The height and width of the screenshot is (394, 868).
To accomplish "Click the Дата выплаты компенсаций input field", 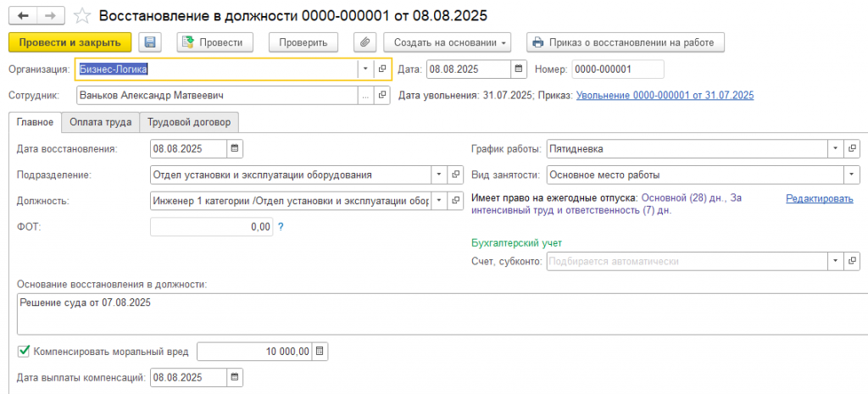I will (x=189, y=377).
